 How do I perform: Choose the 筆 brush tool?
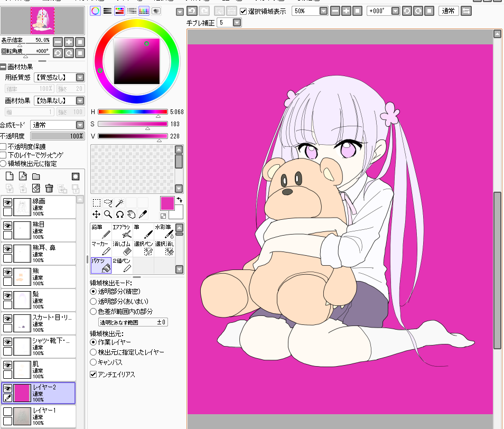pyautogui.click(x=143, y=231)
